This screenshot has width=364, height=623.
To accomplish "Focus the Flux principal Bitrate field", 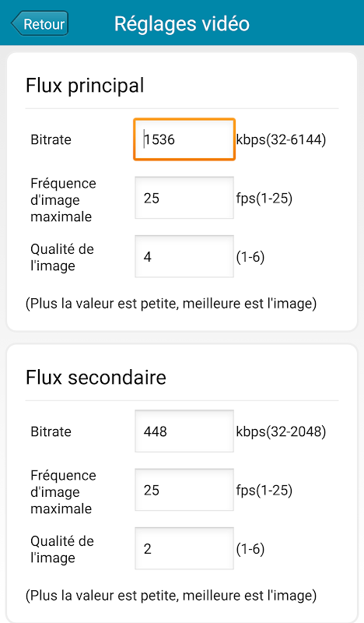I will (x=184, y=139).
